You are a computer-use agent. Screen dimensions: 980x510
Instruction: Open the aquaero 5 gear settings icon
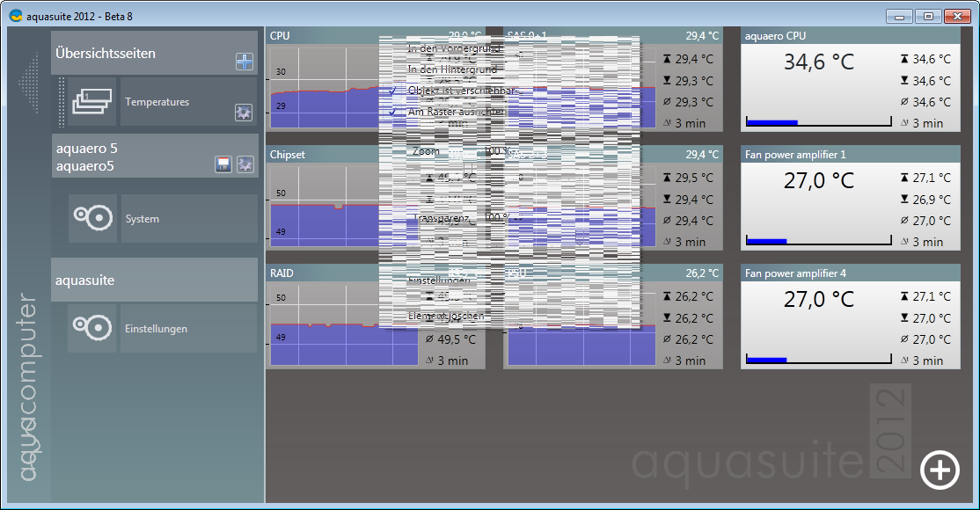coord(245,164)
